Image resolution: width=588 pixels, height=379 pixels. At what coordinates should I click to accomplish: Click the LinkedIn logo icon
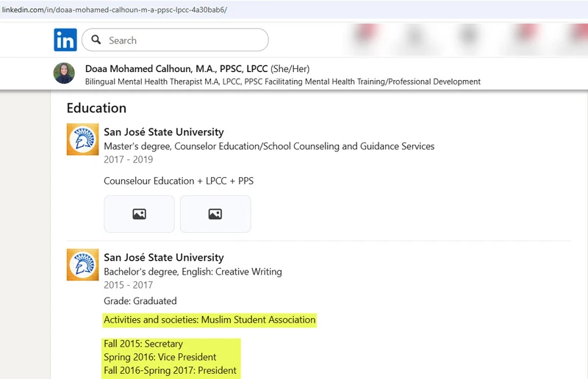coord(65,40)
